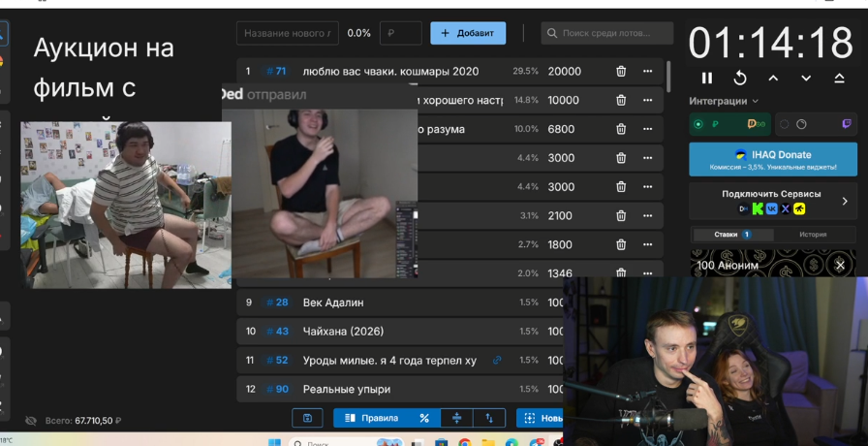Open more options for the 1800 lot

648,244
